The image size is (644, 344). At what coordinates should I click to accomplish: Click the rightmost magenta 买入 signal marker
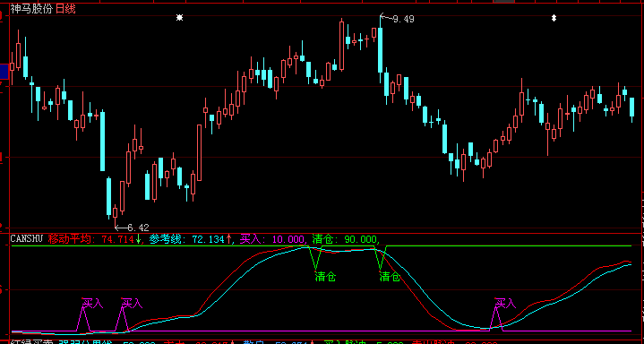(x=505, y=303)
